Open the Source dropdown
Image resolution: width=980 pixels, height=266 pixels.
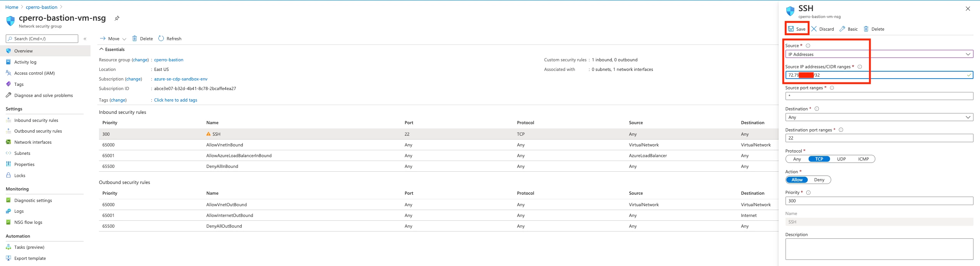tap(879, 54)
